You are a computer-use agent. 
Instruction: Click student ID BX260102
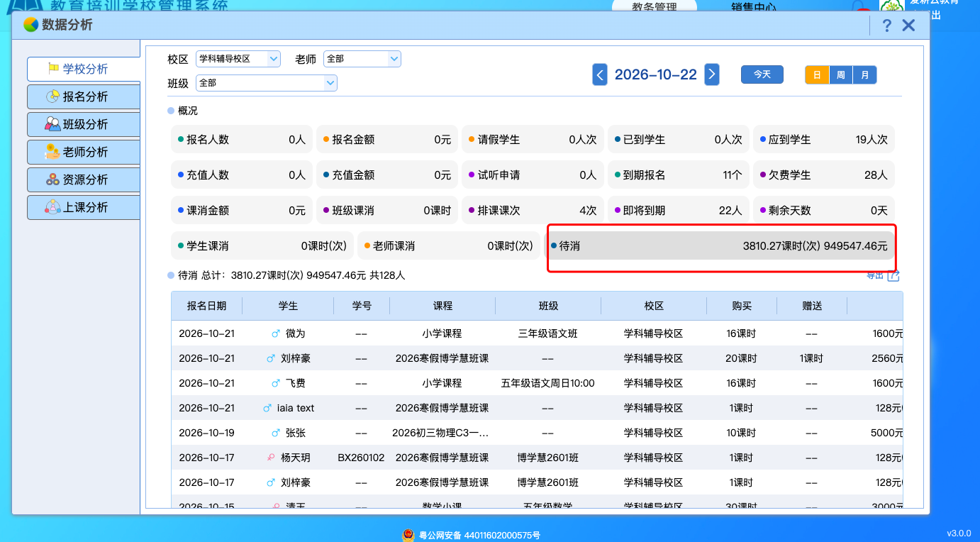tap(361, 458)
